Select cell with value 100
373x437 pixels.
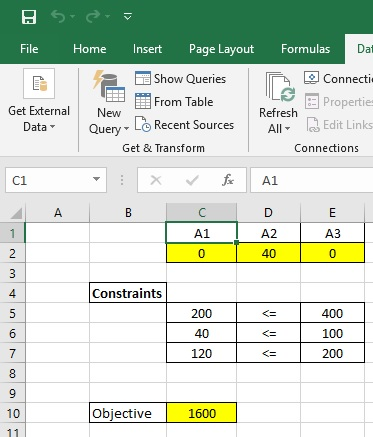point(332,333)
